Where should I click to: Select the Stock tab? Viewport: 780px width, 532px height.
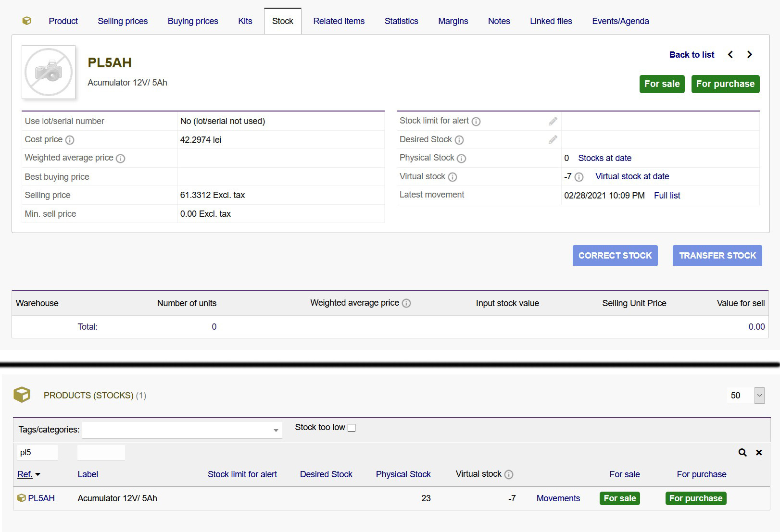[x=283, y=21]
